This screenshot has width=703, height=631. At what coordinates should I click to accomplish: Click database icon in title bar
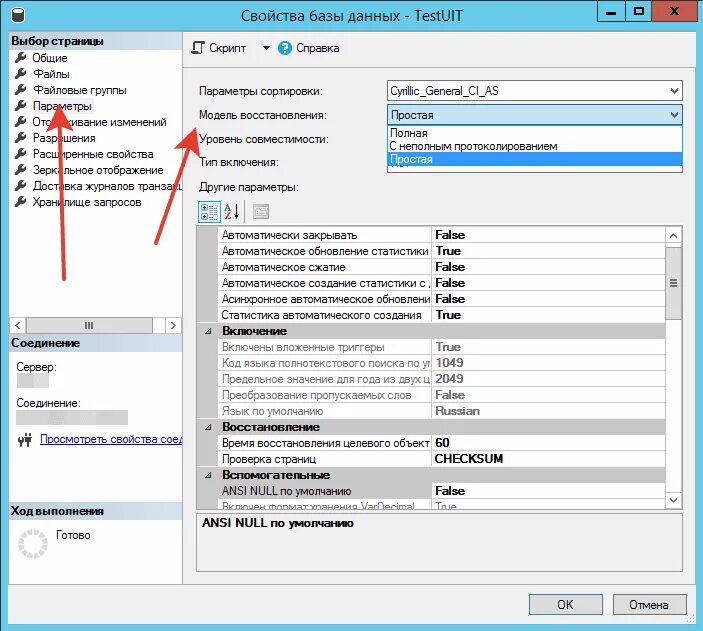18,15
